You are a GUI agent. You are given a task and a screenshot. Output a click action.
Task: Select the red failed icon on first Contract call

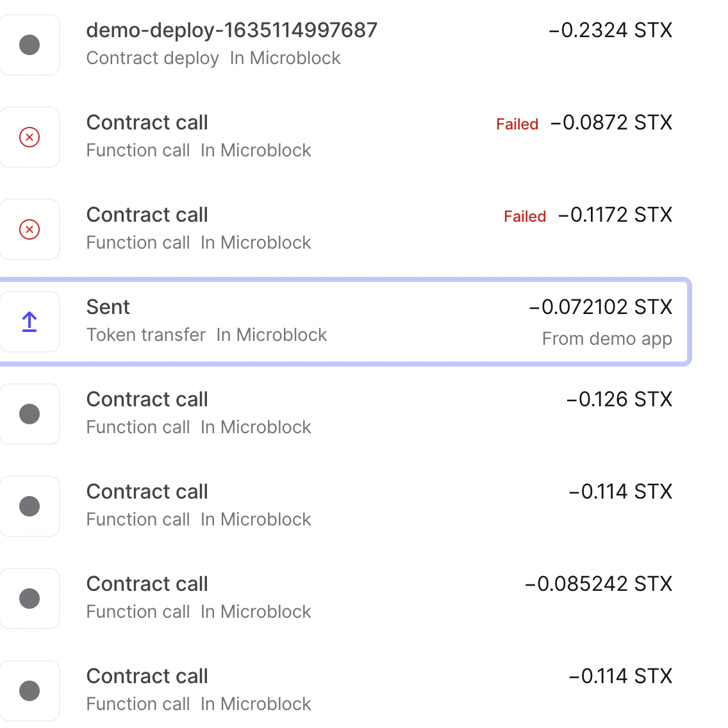(x=29, y=137)
